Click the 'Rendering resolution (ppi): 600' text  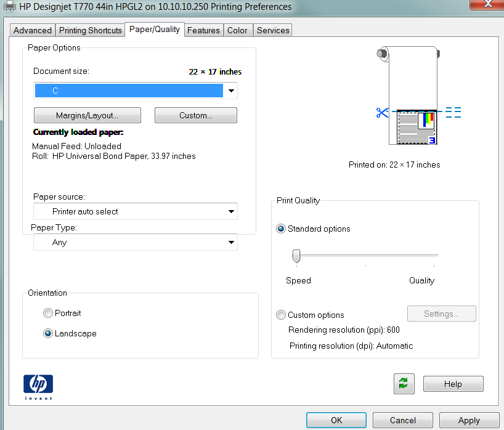[x=344, y=330]
